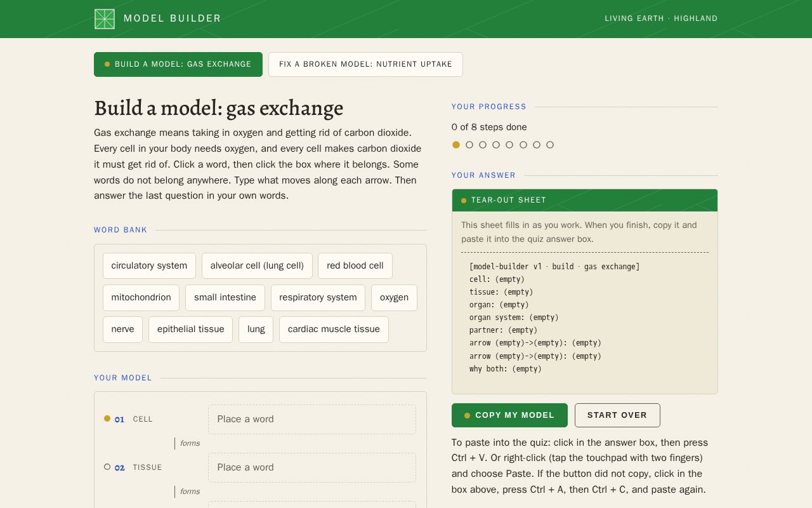Pick 'small intestine' from the word bank
The height and width of the screenshot is (508, 812).
coord(225,297)
